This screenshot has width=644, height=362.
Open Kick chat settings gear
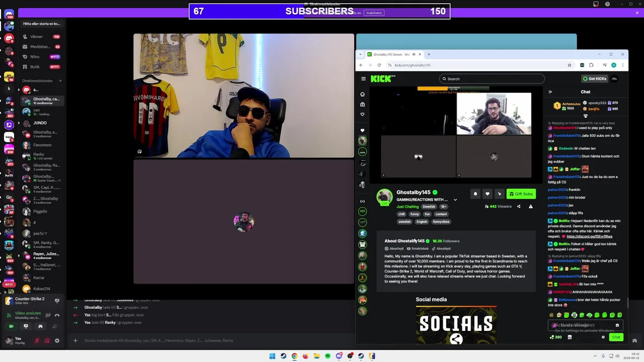(x=603, y=337)
